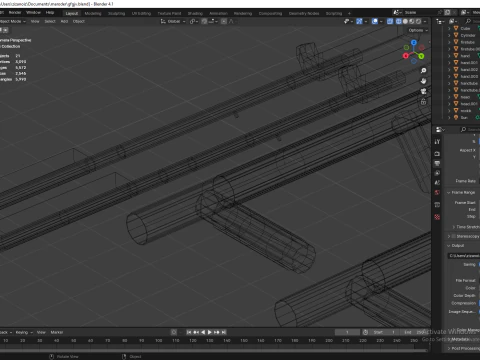The image size is (480, 360).
Task: Select solid viewport shading mode
Action: pos(405,21)
